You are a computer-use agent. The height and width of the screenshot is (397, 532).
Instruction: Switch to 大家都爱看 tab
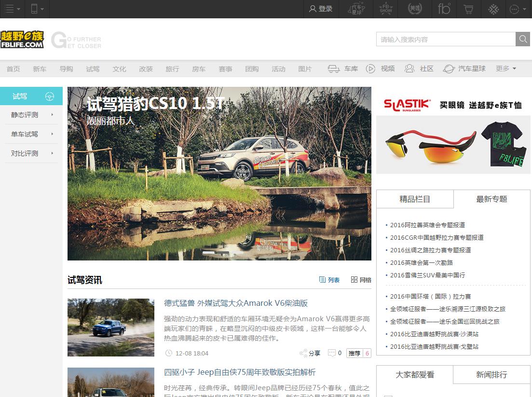[415, 375]
